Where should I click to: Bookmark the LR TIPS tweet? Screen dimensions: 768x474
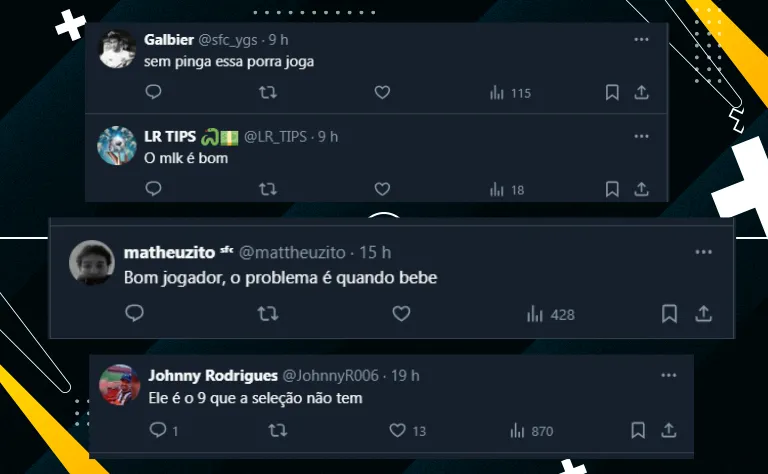(612, 189)
